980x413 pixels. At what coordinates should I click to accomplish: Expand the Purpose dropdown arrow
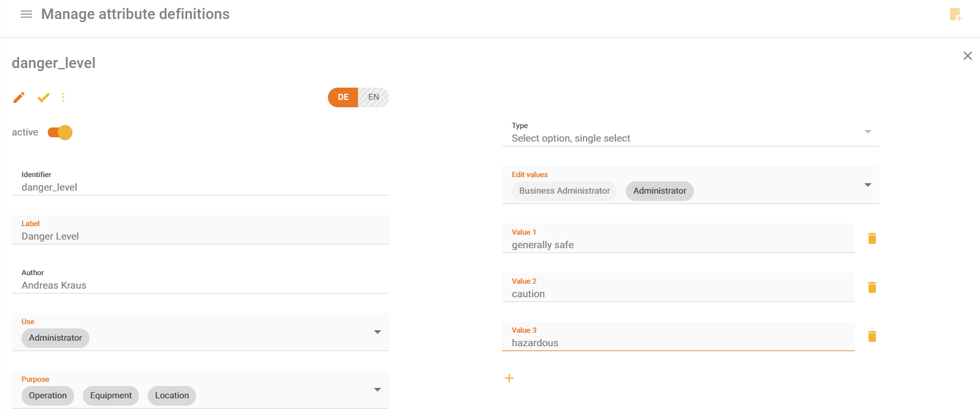(378, 390)
